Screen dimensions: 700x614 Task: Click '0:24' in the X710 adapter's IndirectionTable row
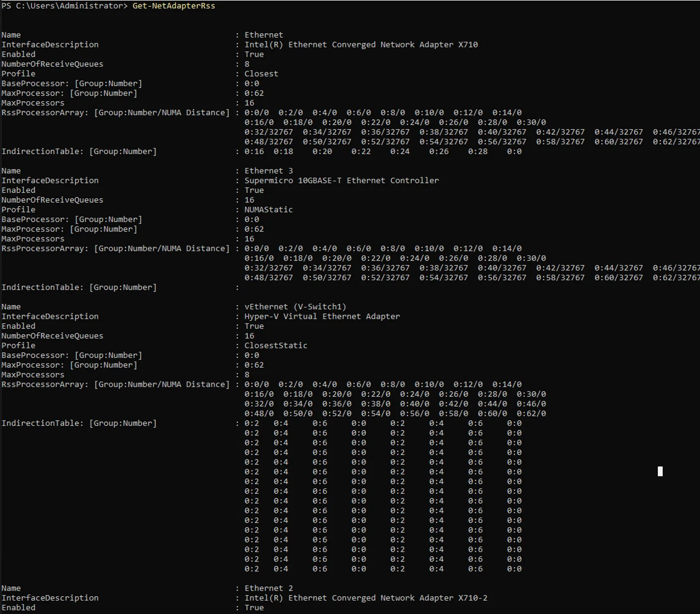[400, 152]
